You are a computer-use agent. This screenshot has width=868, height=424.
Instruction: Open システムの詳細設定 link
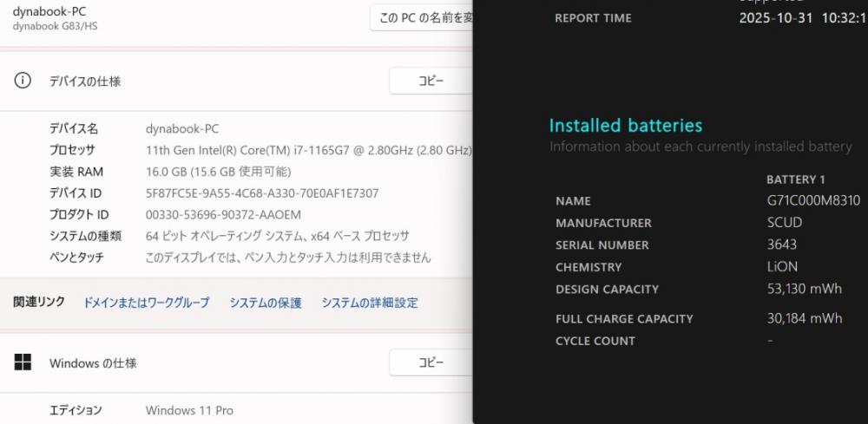point(370,303)
